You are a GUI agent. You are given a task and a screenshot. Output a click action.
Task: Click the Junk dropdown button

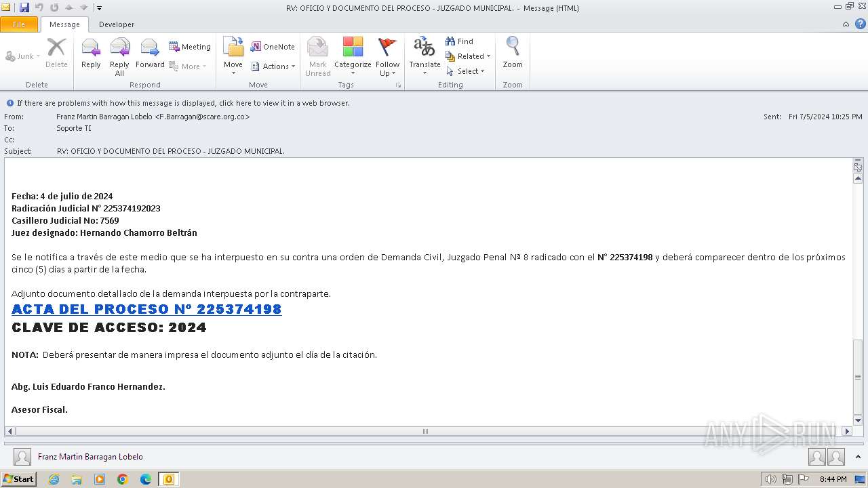pyautogui.click(x=23, y=56)
